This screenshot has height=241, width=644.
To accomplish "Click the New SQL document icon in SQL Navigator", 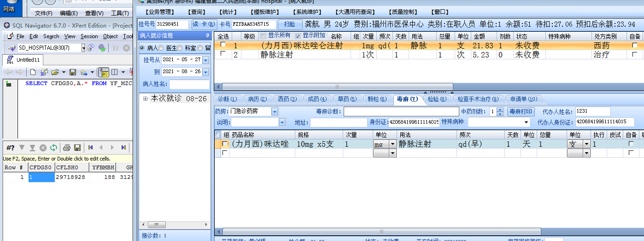I will click(33, 72).
